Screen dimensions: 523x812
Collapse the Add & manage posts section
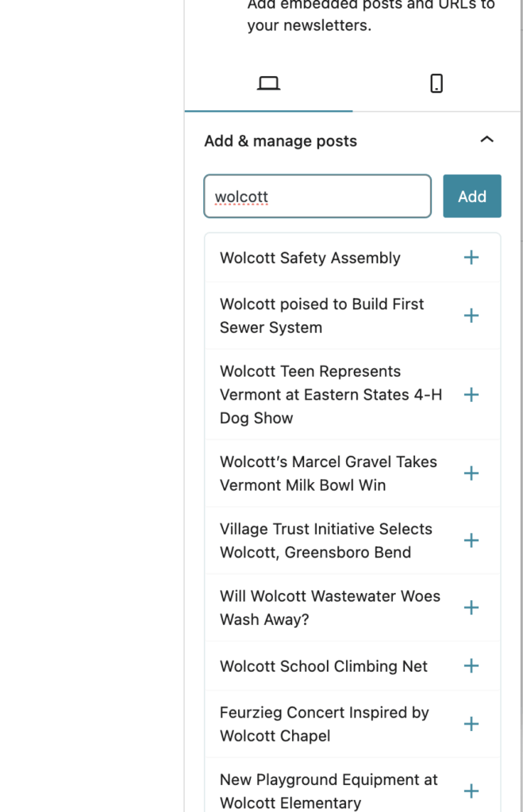pyautogui.click(x=487, y=140)
